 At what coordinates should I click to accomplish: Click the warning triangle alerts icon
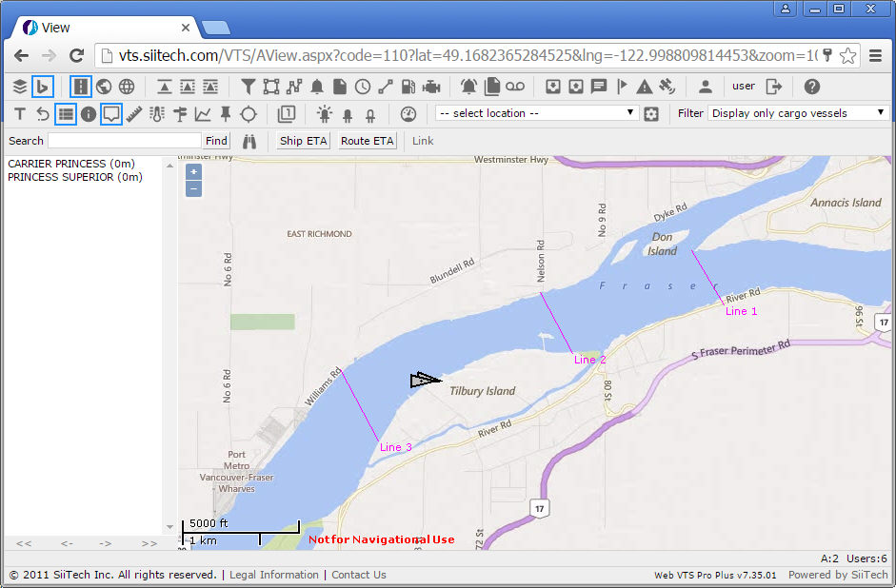click(x=645, y=87)
